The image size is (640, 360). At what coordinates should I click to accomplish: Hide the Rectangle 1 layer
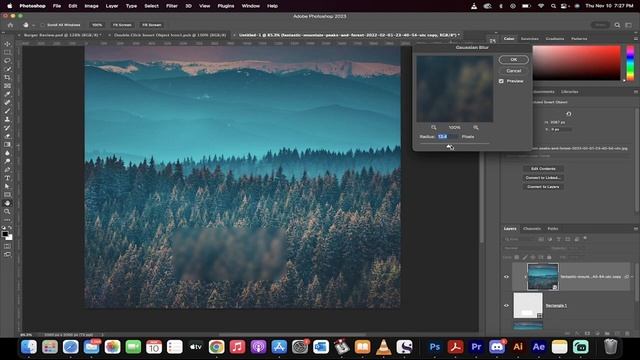tap(507, 305)
